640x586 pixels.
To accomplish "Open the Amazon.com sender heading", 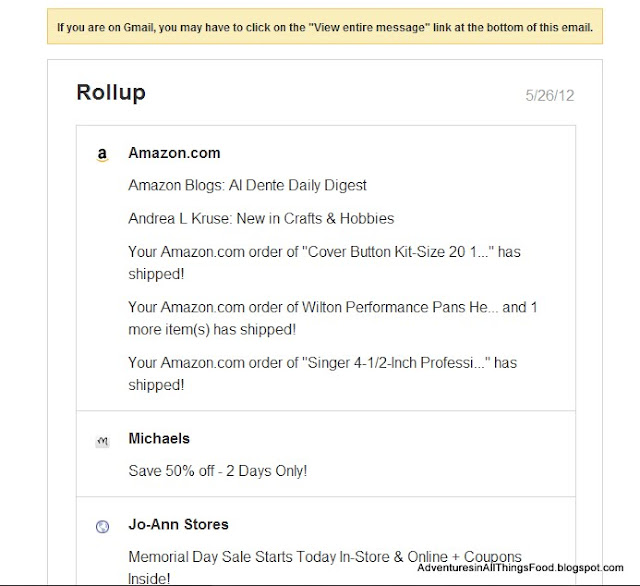I will (x=174, y=153).
